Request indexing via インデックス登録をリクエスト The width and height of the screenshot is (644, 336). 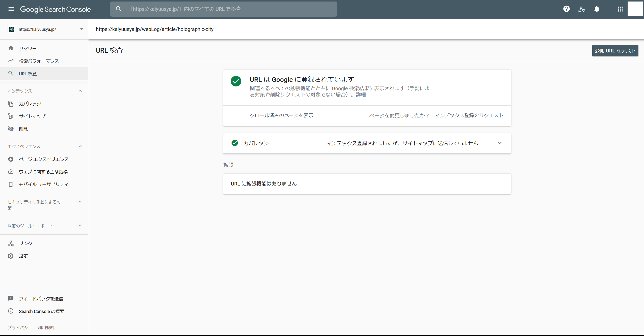pyautogui.click(x=469, y=115)
